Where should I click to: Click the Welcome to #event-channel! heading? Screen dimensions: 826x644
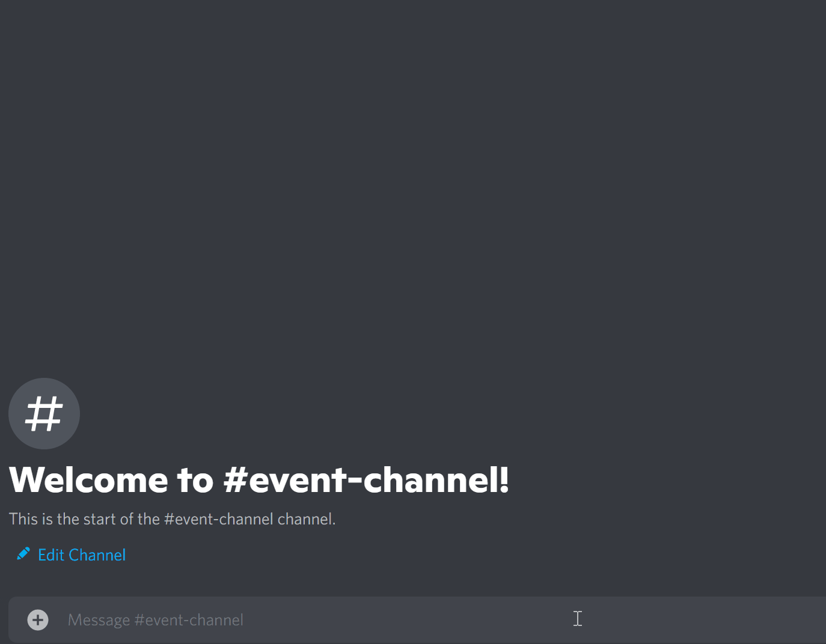[x=259, y=480]
